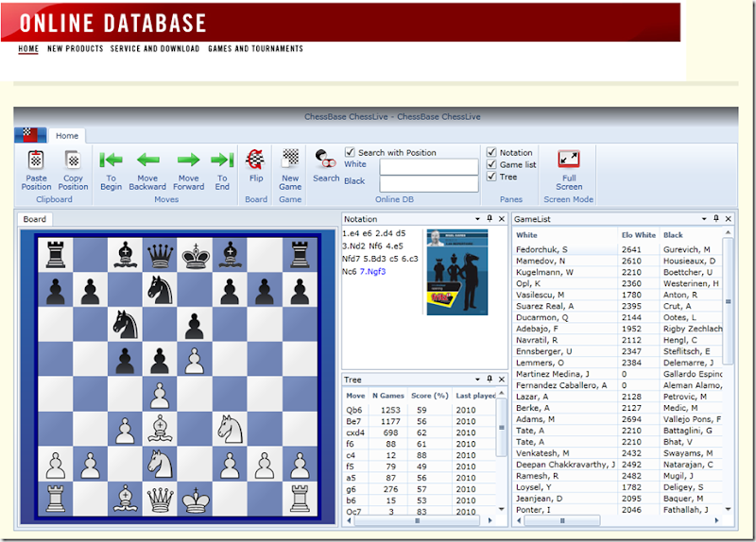Screen dimensions: 756x542
Task: Click the White player name input field
Action: tap(428, 165)
